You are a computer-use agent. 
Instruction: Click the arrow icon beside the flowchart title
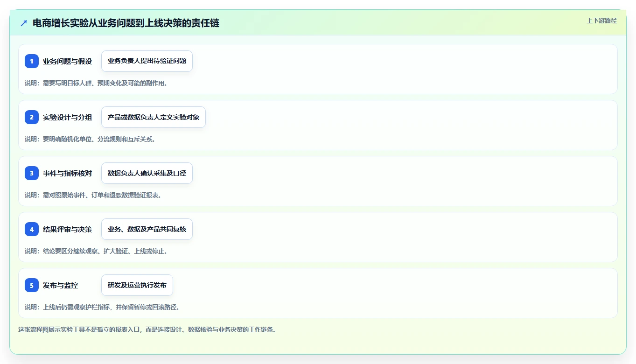[x=24, y=23]
